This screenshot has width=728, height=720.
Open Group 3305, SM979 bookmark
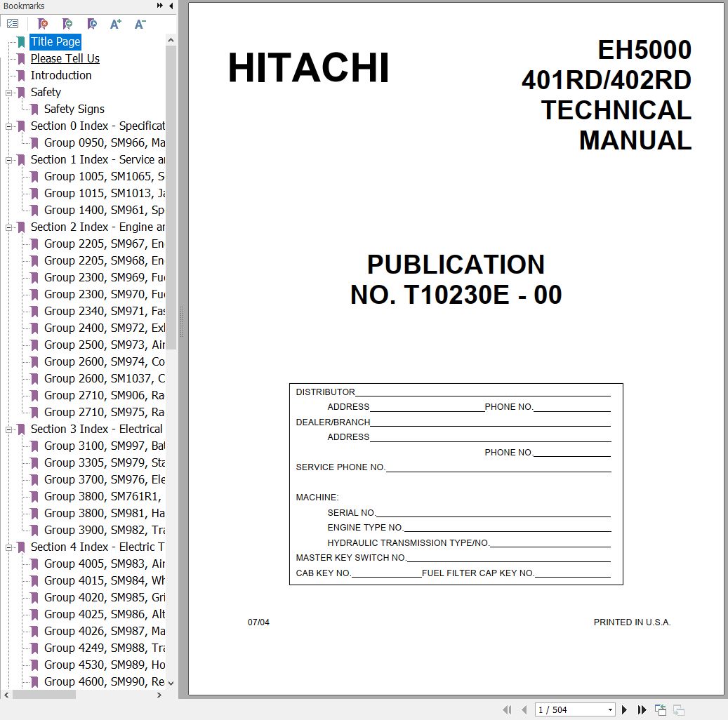pyautogui.click(x=104, y=463)
